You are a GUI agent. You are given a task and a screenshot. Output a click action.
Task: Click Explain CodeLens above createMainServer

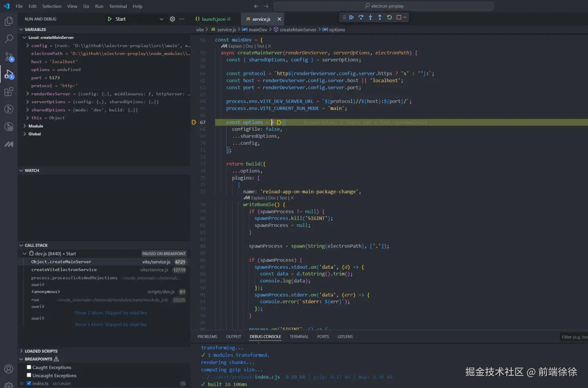[235, 46]
